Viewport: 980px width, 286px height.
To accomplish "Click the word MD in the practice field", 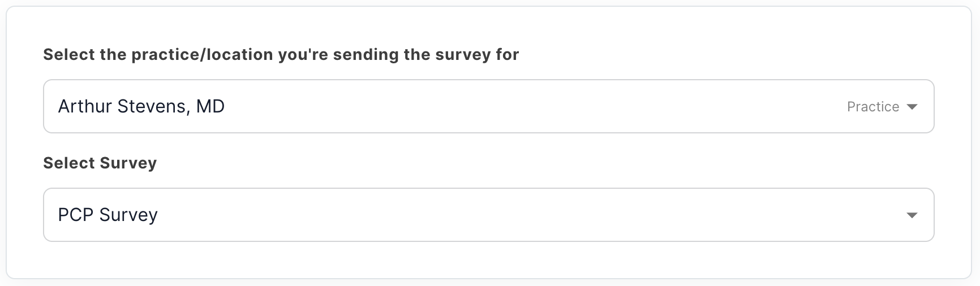I will [210, 106].
